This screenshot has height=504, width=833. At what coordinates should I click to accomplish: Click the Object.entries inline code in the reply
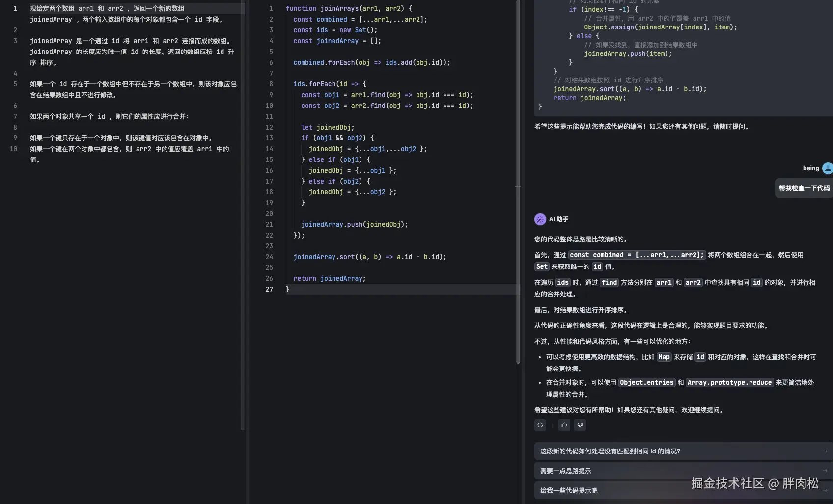[x=646, y=382]
